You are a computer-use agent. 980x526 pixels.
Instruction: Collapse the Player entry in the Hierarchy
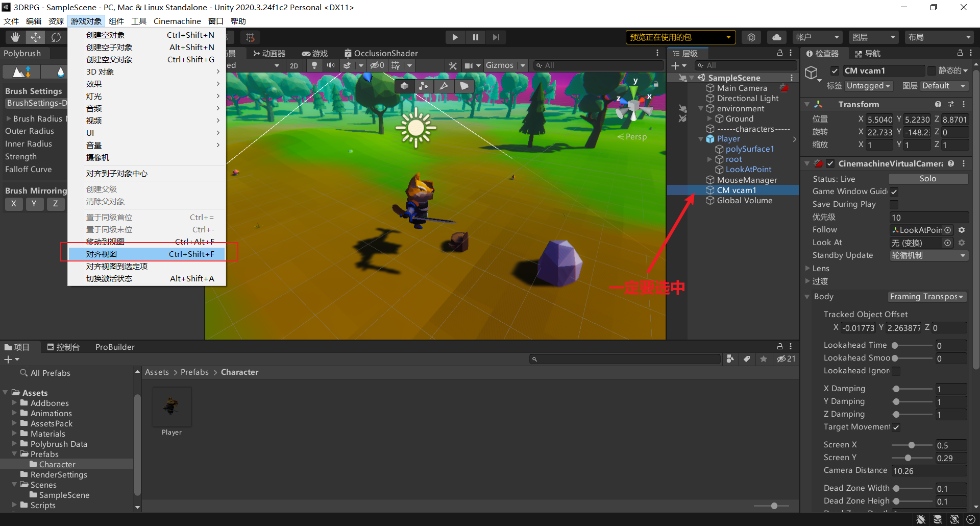(x=700, y=138)
